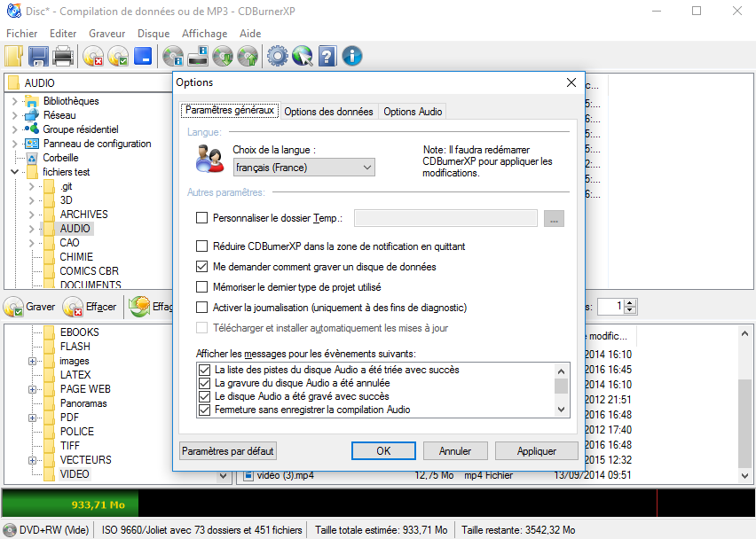This screenshot has width=756, height=539.
Task: Expand the PDF folder plus box
Action: [32, 418]
